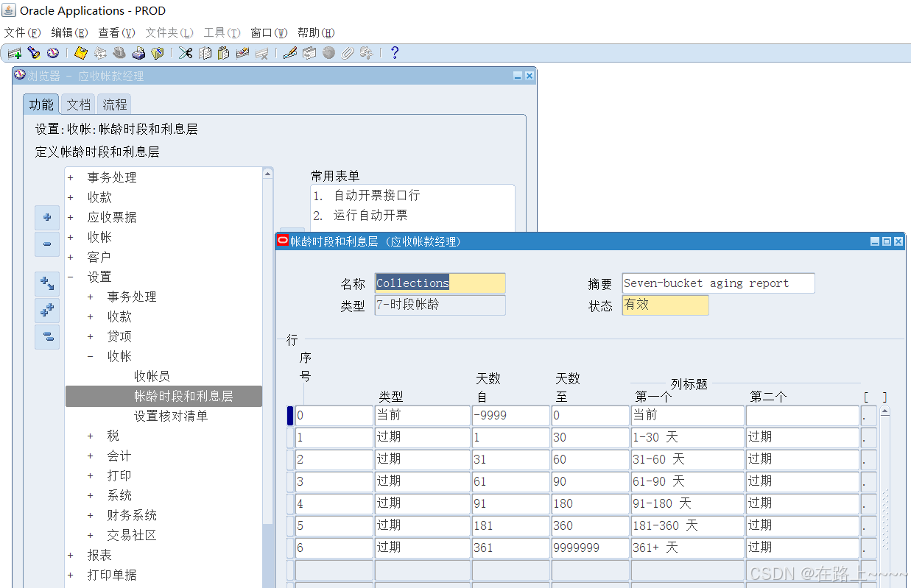The height and width of the screenshot is (588, 911).
Task: Click inside the 名称 field showing Collections
Action: [439, 283]
